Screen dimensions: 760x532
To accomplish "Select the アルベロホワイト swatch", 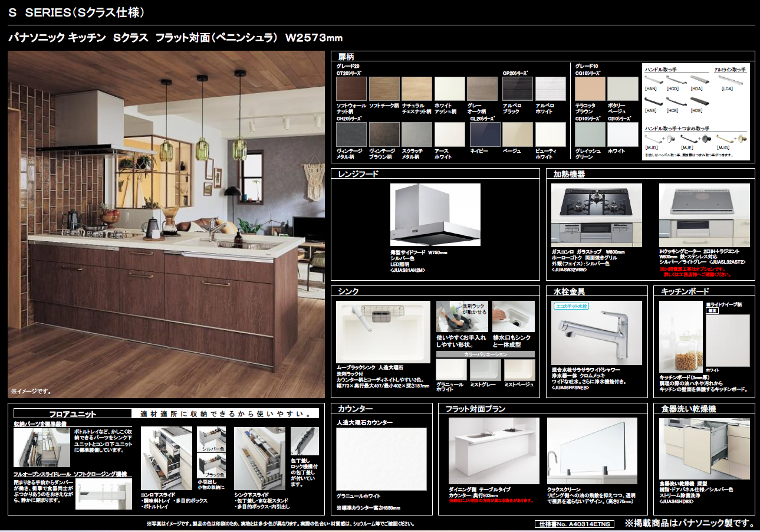I will pos(551,89).
